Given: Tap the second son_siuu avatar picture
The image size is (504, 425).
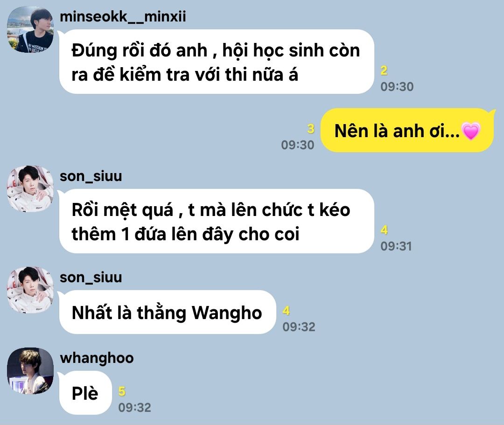Looking at the screenshot, I should coord(30,290).
